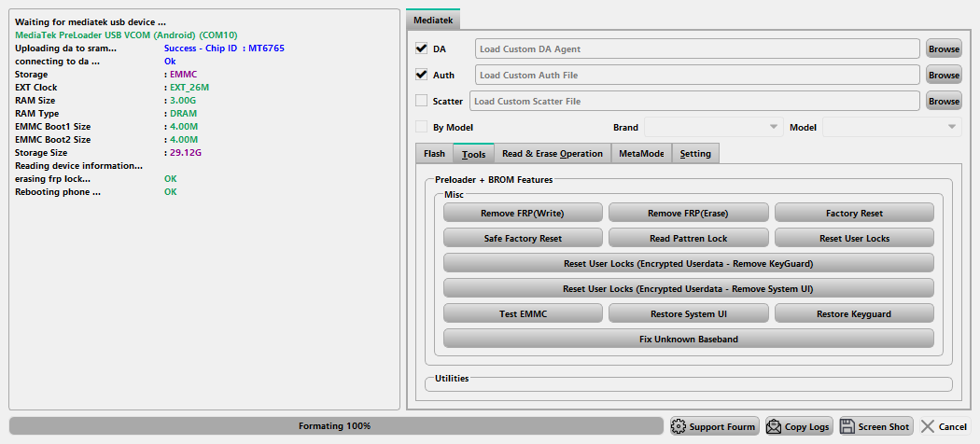Click Restore System UI
Screen dimensions: 980x444
click(x=689, y=312)
